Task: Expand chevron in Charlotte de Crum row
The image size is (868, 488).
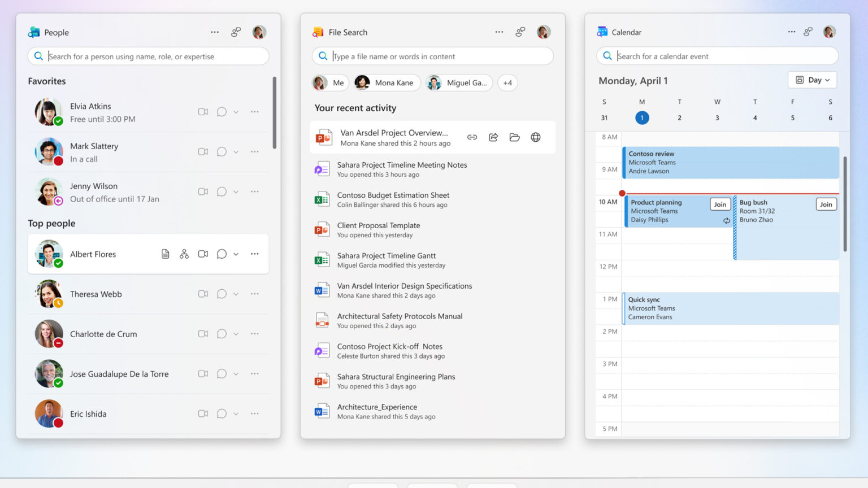Action: click(236, 334)
